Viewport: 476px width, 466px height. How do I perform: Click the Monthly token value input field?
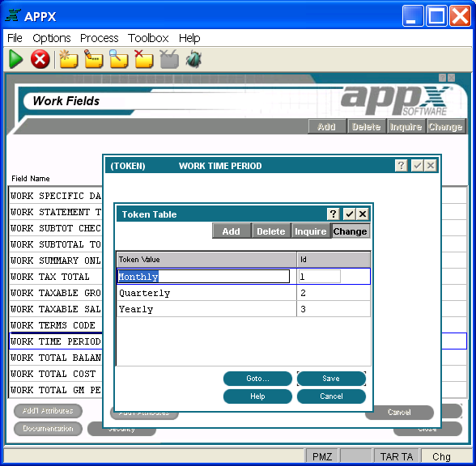(x=203, y=277)
